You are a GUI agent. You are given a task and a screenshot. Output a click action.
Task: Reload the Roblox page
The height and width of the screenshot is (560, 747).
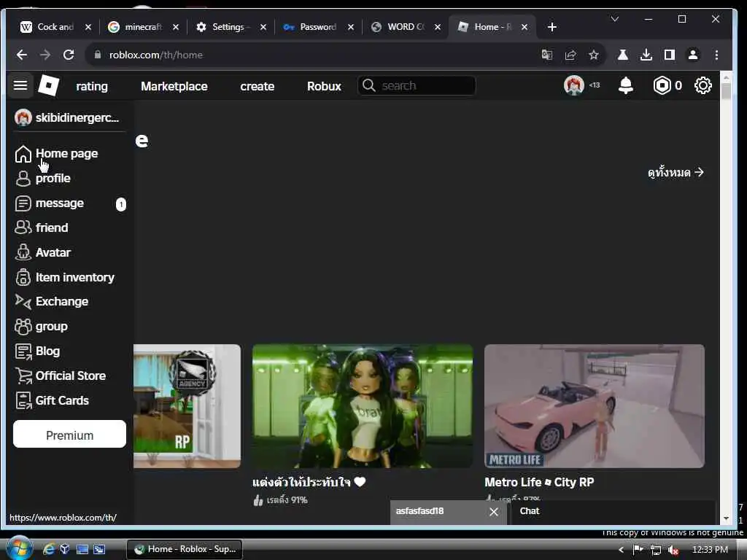69,55
